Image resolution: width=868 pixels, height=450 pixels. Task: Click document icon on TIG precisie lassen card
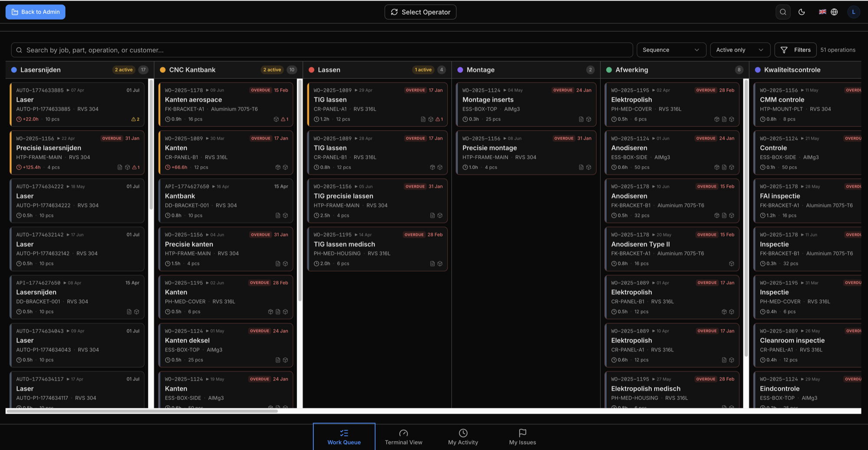432,216
